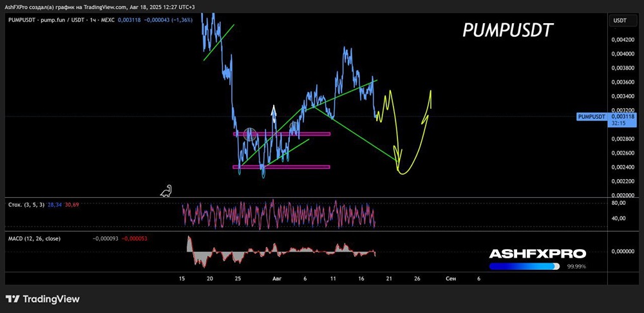Click the 11 date label on time axis
Image resolution: width=644 pixels, height=313 pixels.
click(333, 278)
